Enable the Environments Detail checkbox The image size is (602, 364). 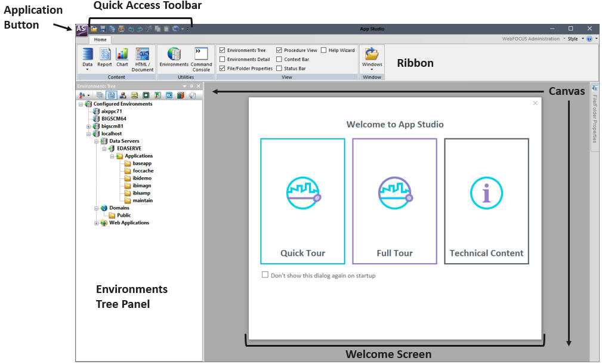222,60
